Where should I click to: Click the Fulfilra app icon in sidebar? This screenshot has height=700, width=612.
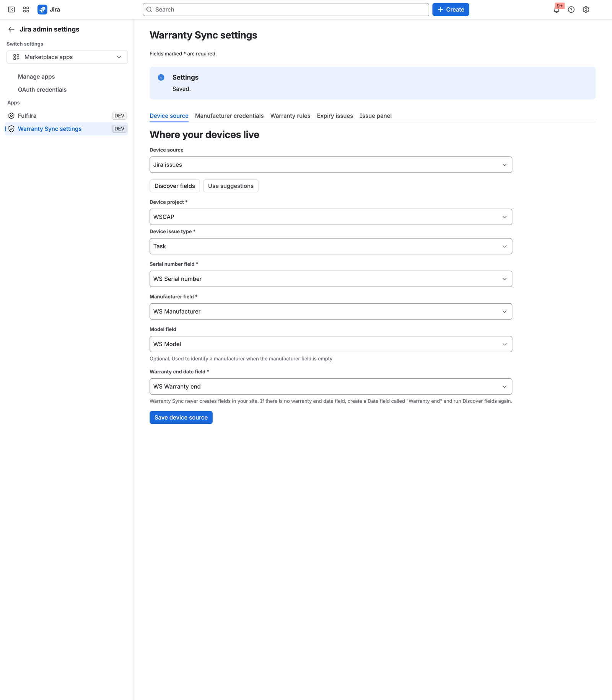(x=11, y=116)
